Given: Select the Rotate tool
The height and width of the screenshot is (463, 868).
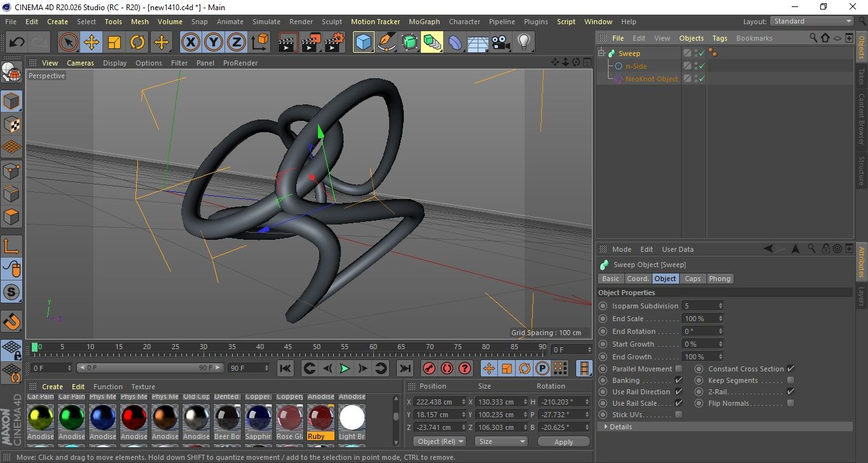Looking at the screenshot, I should pyautogui.click(x=137, y=43).
